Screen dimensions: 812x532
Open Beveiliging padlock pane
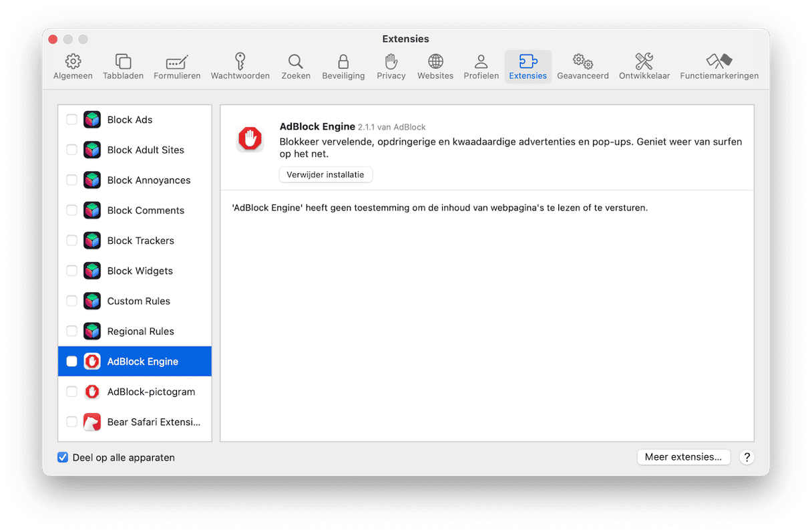[343, 62]
